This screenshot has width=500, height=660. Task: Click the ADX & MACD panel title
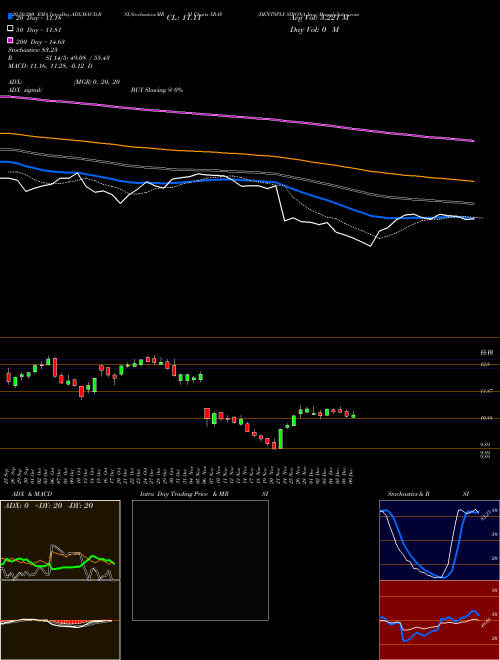pyautogui.click(x=32, y=494)
